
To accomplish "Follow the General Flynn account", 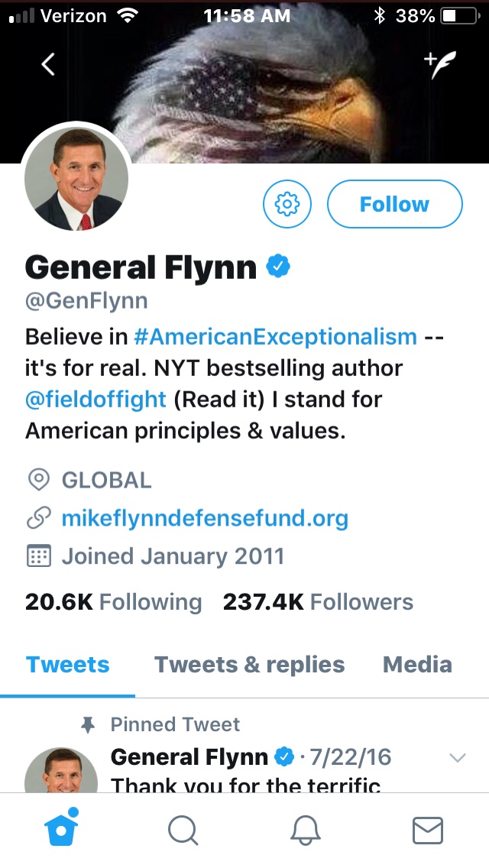I will pos(394,204).
